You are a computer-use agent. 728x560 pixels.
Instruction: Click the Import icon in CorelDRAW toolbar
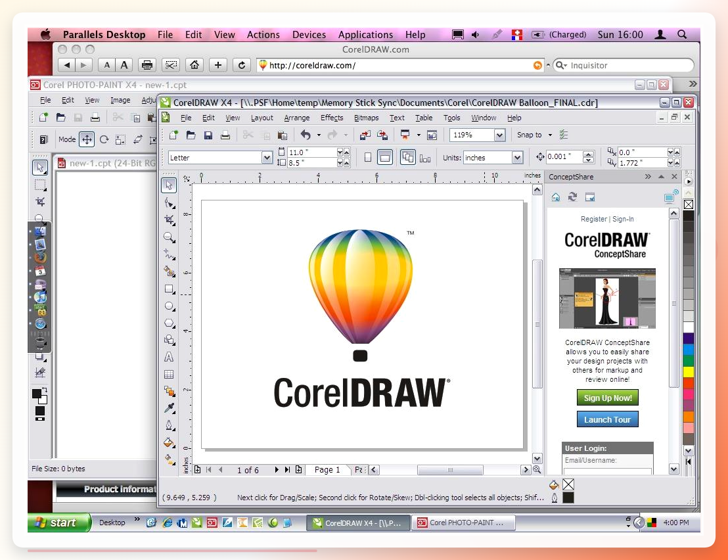pos(365,135)
